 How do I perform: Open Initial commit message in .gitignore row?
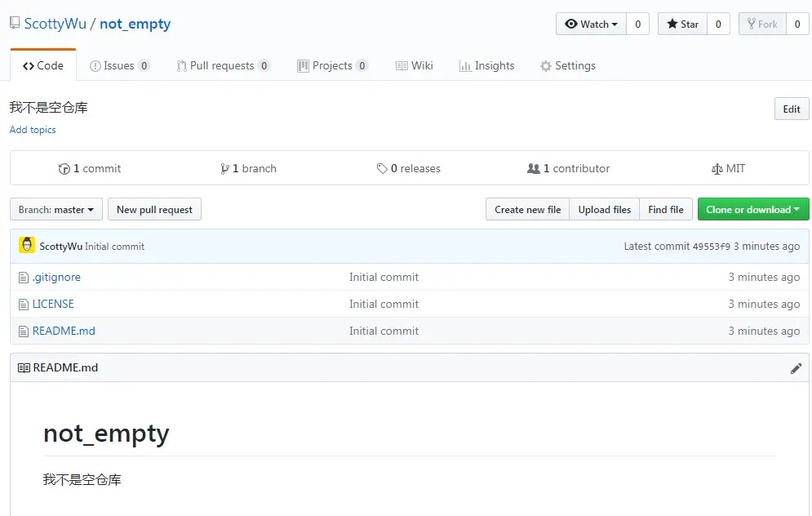(x=384, y=277)
